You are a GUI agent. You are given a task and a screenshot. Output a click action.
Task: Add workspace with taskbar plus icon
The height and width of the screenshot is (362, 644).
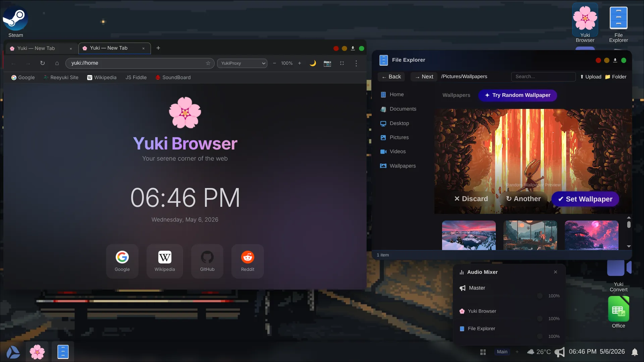[517, 352]
